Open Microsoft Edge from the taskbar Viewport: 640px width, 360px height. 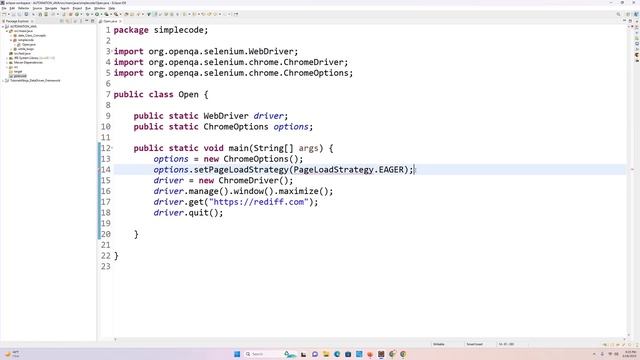337,354
